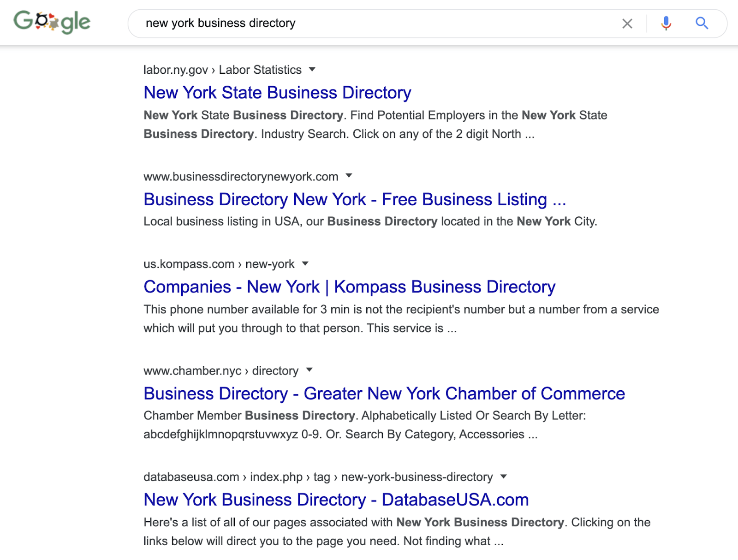Screen dimensions: 738x560
Task: Click the labor.ny.gov breadcrumb URL
Action: pos(221,70)
